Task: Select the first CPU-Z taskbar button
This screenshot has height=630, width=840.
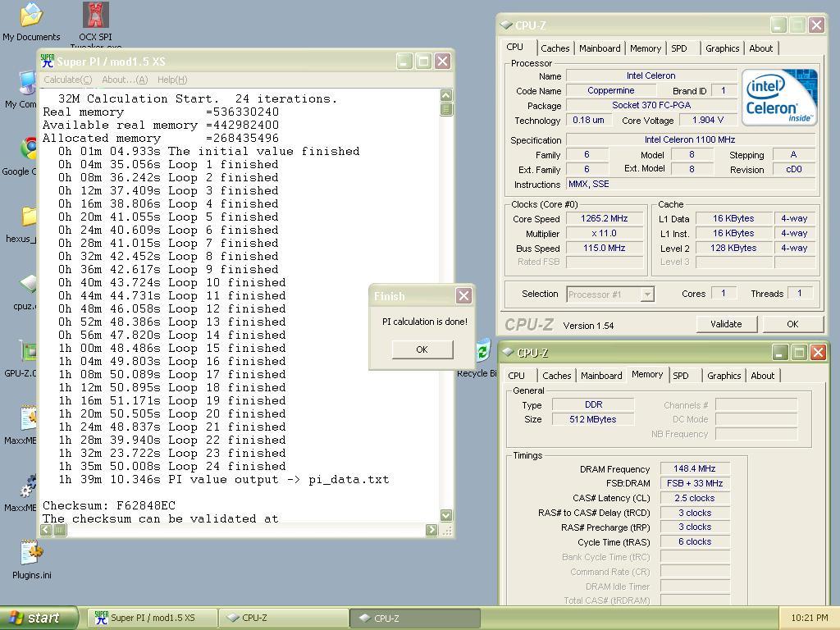Action: [x=284, y=618]
